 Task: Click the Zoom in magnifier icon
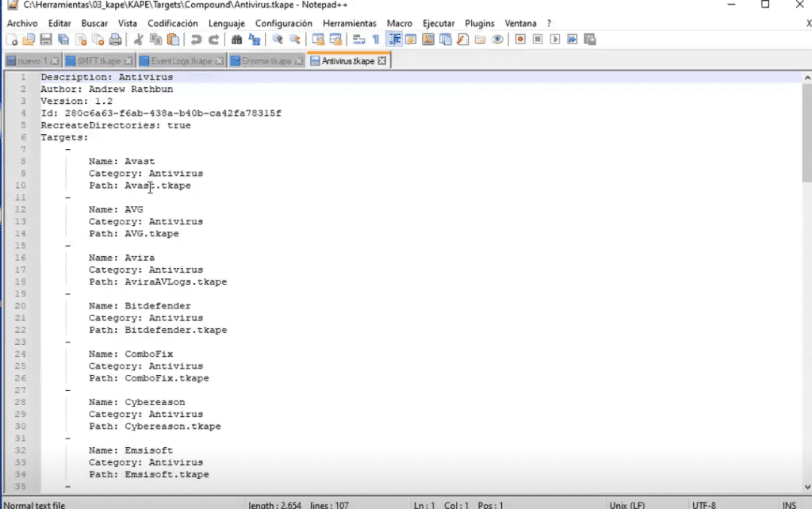point(278,40)
